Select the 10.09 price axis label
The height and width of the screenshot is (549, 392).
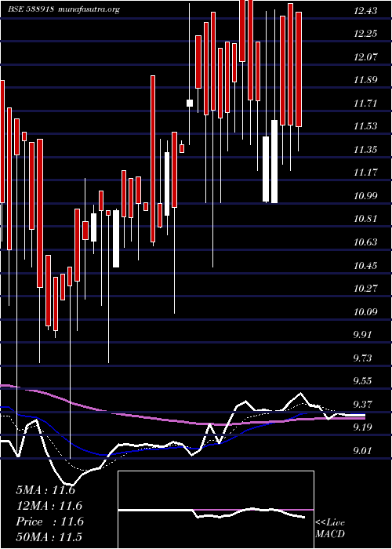pyautogui.click(x=365, y=311)
